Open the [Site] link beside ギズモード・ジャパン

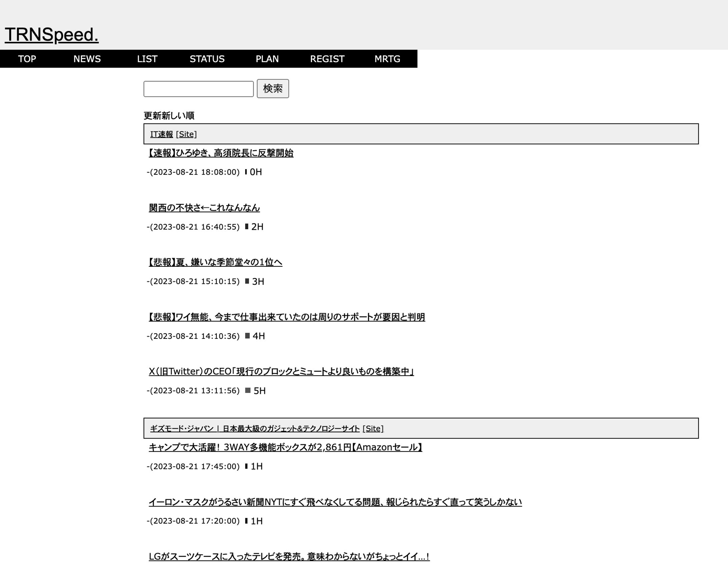coord(373,429)
